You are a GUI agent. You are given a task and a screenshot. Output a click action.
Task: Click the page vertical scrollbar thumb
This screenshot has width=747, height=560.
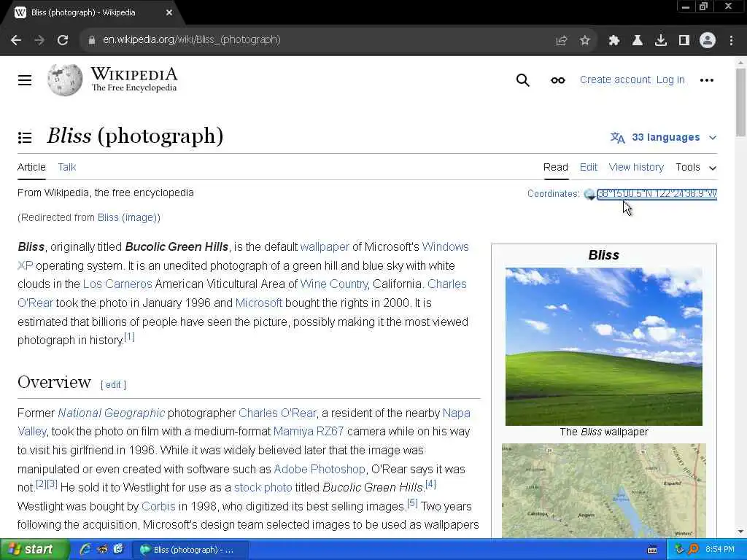point(740,102)
